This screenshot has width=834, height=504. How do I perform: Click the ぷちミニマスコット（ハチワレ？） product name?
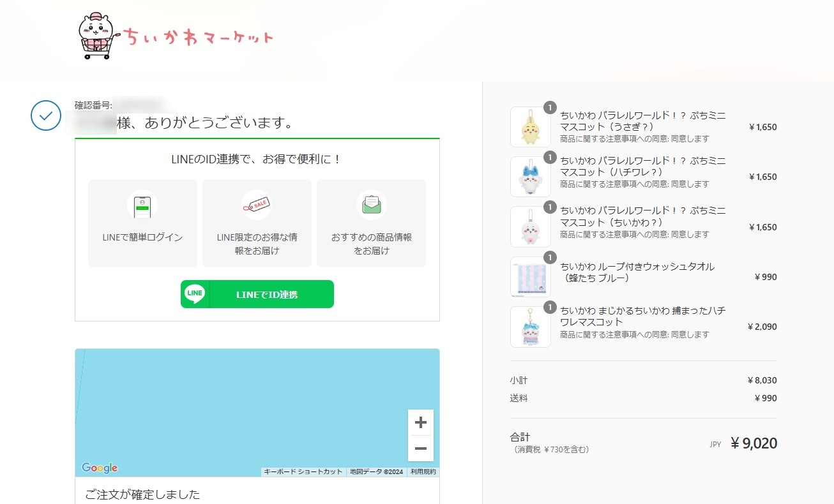pos(642,167)
